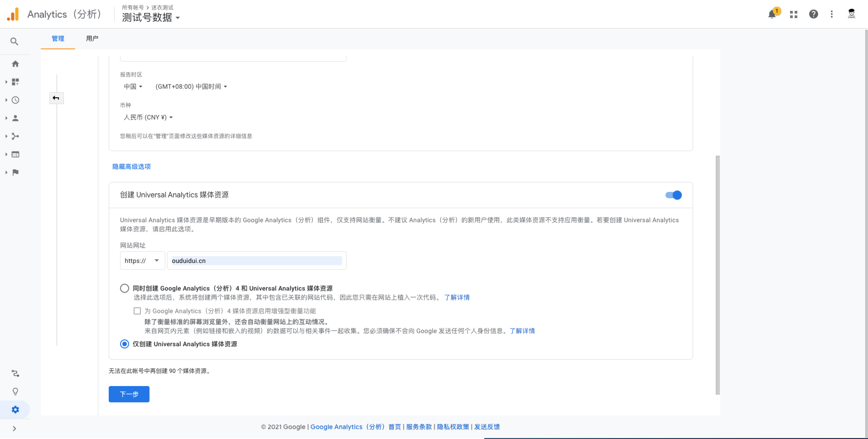The image size is (868, 439).
Task: Open the https:// protocol dropdown
Action: pos(142,261)
